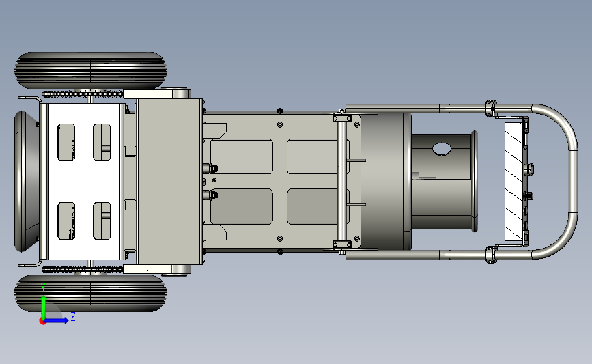Select the dome-shaped cap at left end
Image resolution: width=592 pixels, height=364 pixels.
tap(27, 181)
